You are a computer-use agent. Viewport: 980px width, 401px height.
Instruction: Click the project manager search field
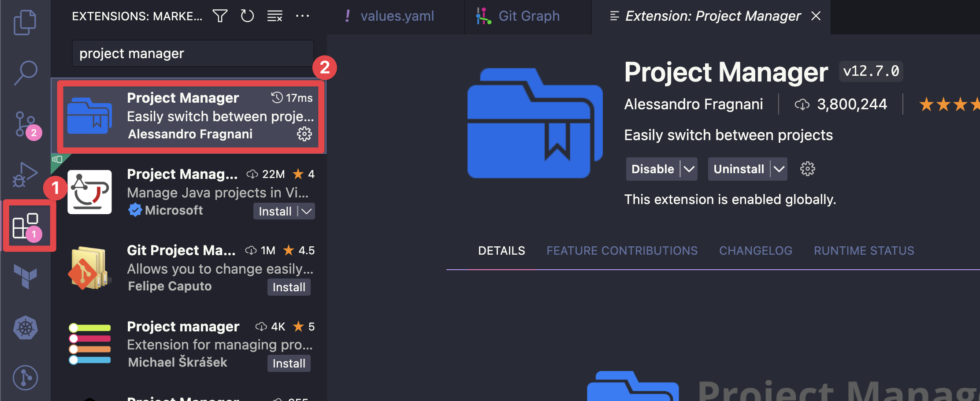point(193,53)
